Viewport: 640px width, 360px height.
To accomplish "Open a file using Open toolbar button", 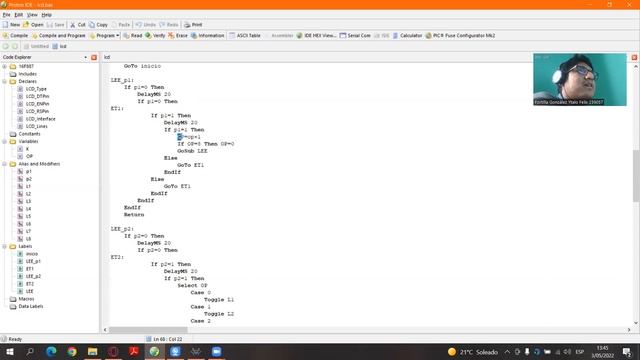I will [x=33, y=25].
